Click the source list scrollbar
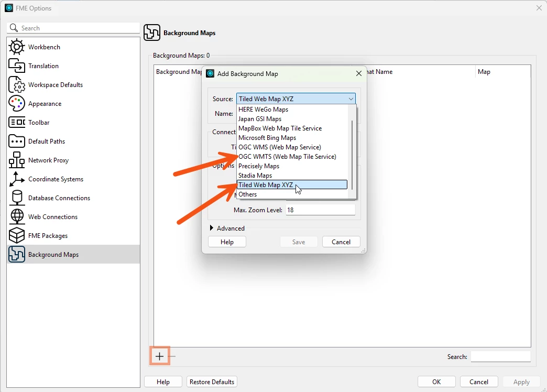 352,155
